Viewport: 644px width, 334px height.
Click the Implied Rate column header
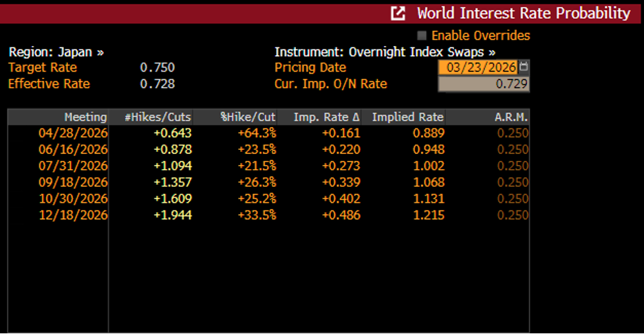tap(407, 117)
